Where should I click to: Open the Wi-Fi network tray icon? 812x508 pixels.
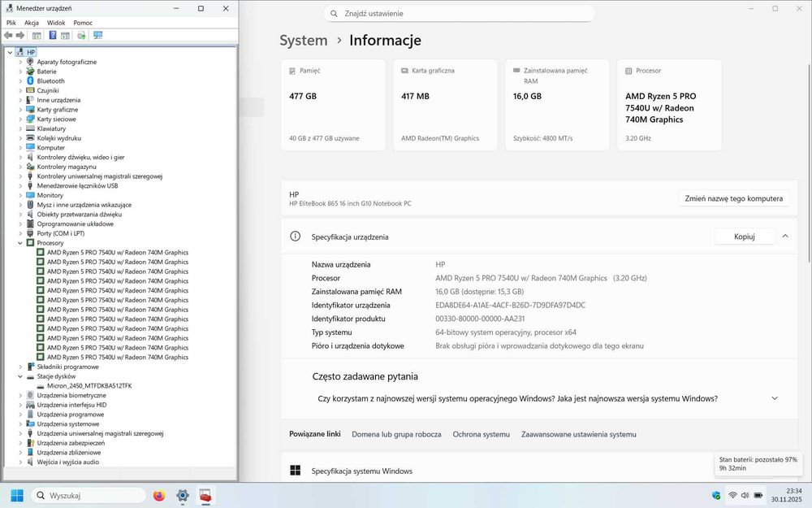click(732, 495)
